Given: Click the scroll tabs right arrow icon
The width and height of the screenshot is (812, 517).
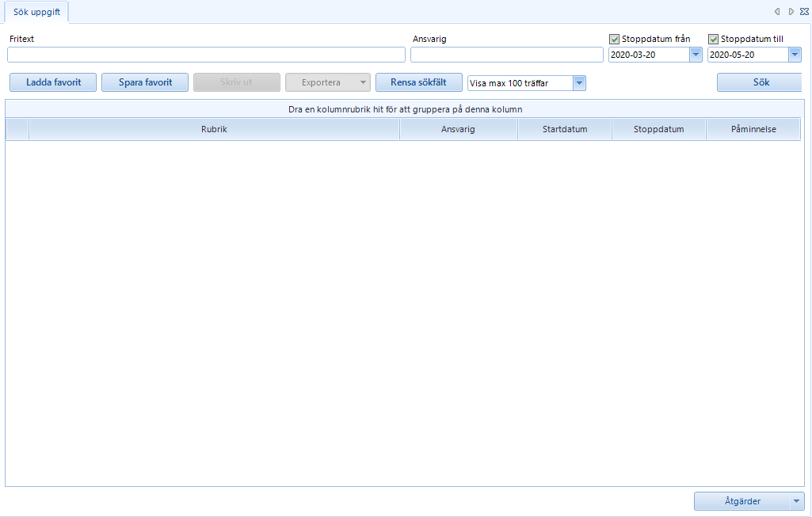Looking at the screenshot, I should [791, 11].
